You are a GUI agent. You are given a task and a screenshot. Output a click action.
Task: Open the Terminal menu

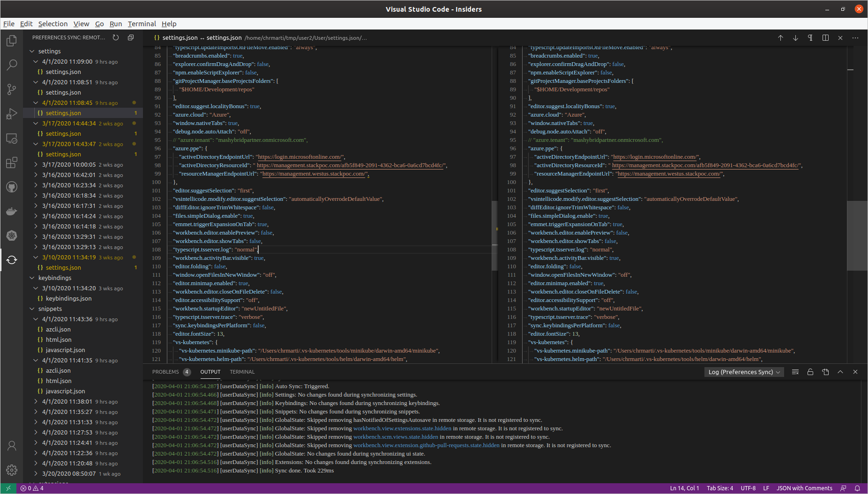[142, 24]
